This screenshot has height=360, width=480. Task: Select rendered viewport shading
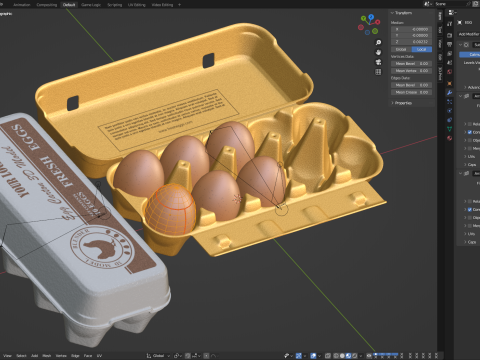pyautogui.click(x=355, y=356)
